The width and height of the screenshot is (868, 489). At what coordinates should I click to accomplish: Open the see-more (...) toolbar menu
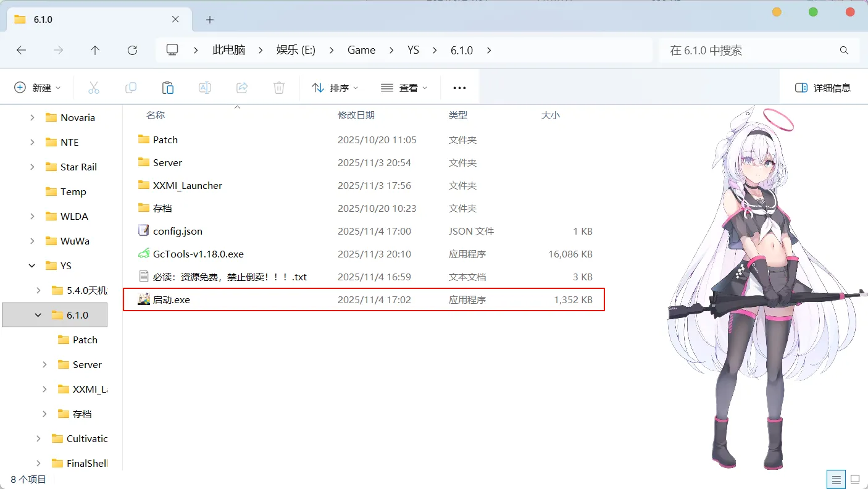459,87
